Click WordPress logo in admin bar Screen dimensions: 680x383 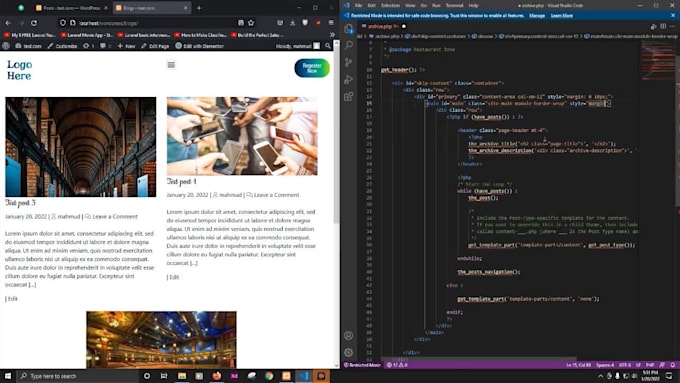pos(6,46)
